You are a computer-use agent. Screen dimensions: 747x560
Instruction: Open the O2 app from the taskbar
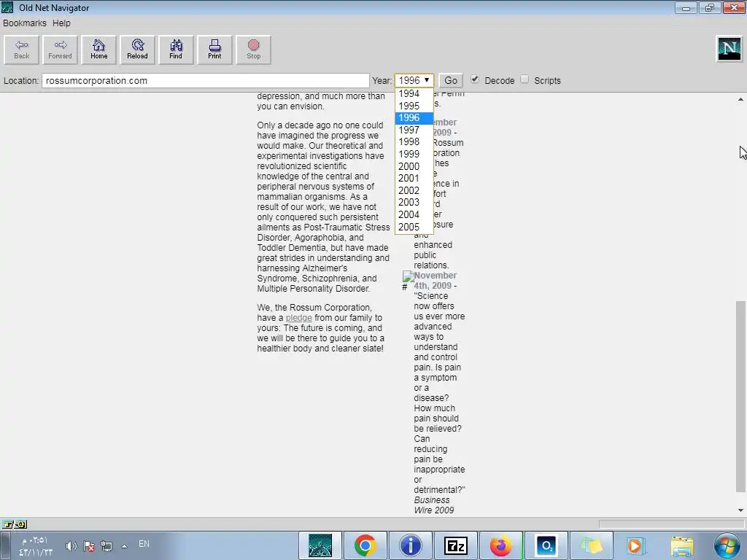pyautogui.click(x=546, y=545)
